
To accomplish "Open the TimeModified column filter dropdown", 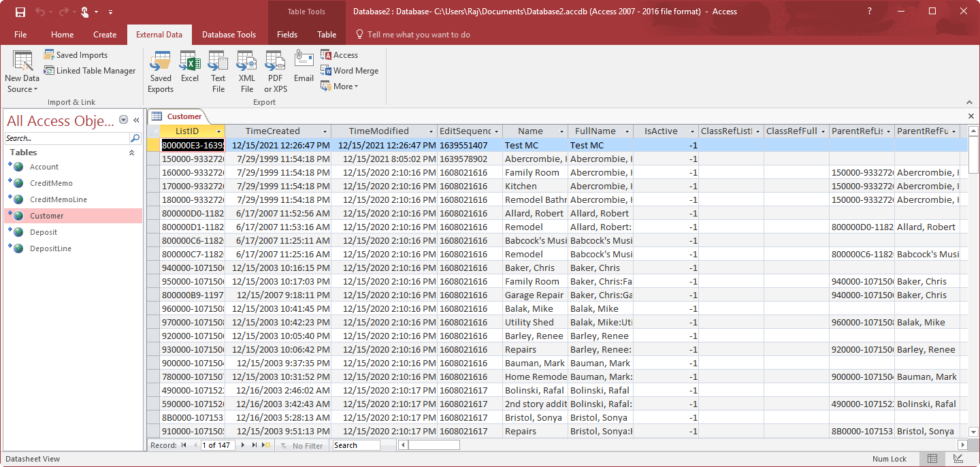I will pos(431,131).
